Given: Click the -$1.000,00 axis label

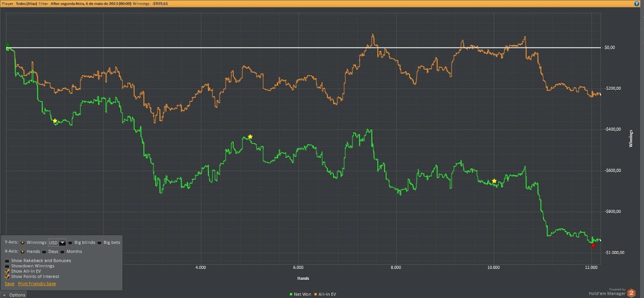Looking at the screenshot, I should click(614, 252).
